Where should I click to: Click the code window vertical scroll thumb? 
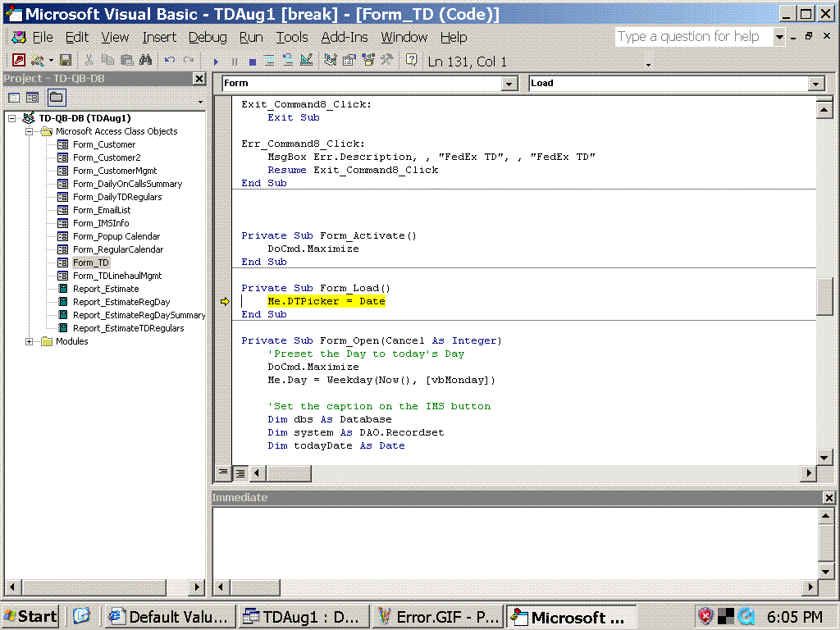(x=824, y=297)
